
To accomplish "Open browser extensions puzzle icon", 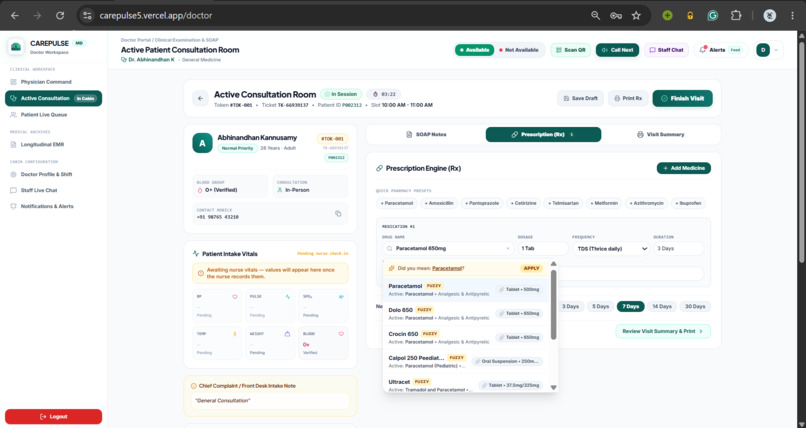I will pyautogui.click(x=736, y=15).
